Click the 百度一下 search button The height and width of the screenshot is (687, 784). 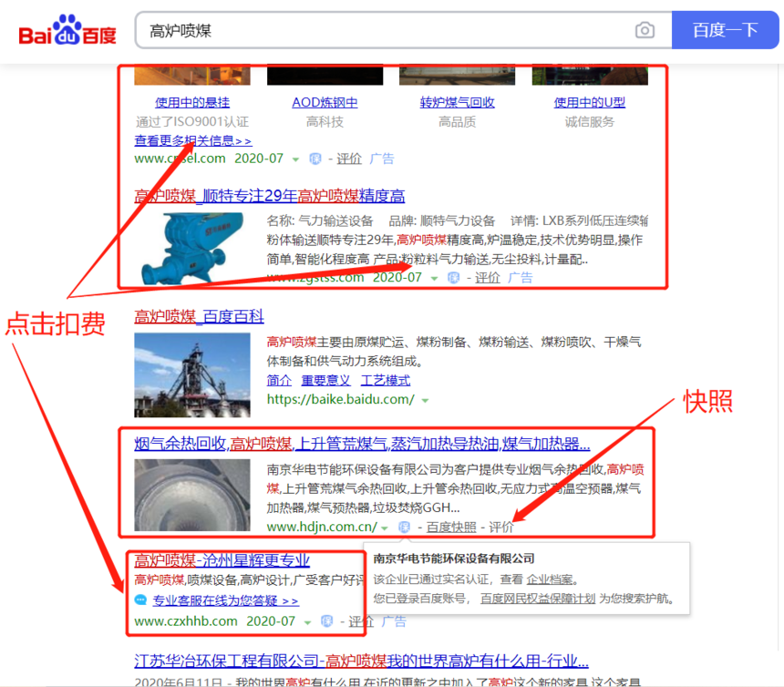tap(725, 30)
